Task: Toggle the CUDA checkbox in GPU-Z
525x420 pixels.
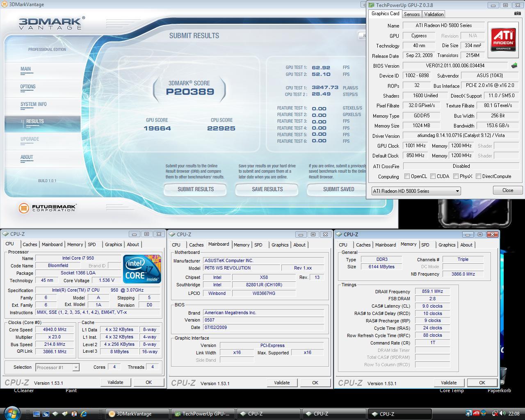Action: (433, 176)
